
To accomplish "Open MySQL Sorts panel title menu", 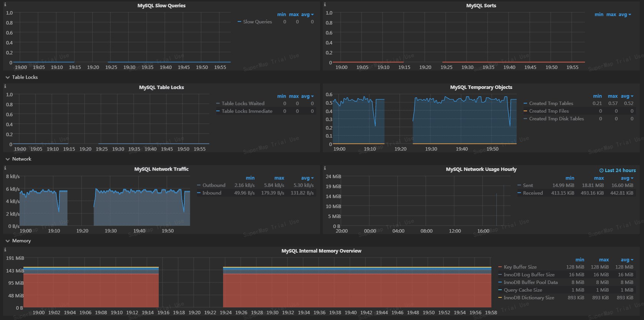I will [481, 5].
